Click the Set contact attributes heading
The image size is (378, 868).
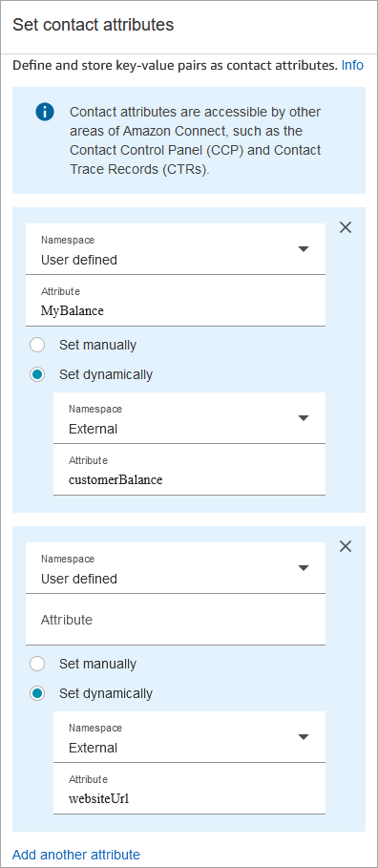tap(93, 25)
